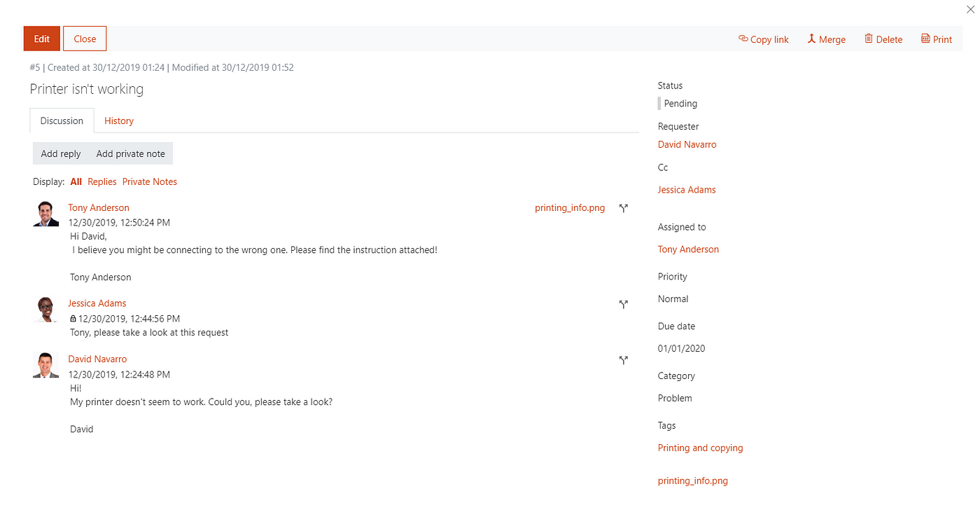Click the Merge icon in the toolbar
Screen dimensions: 980x510
point(812,39)
